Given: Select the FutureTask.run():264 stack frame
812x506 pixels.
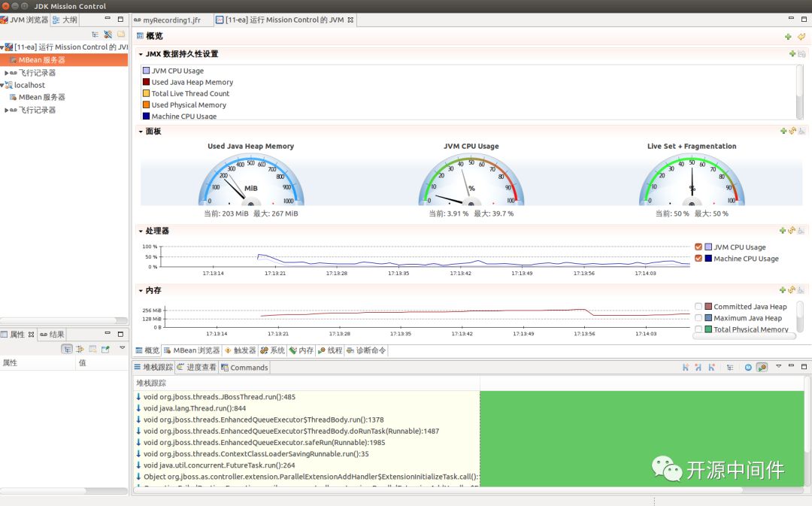Looking at the screenshot, I should pos(219,465).
